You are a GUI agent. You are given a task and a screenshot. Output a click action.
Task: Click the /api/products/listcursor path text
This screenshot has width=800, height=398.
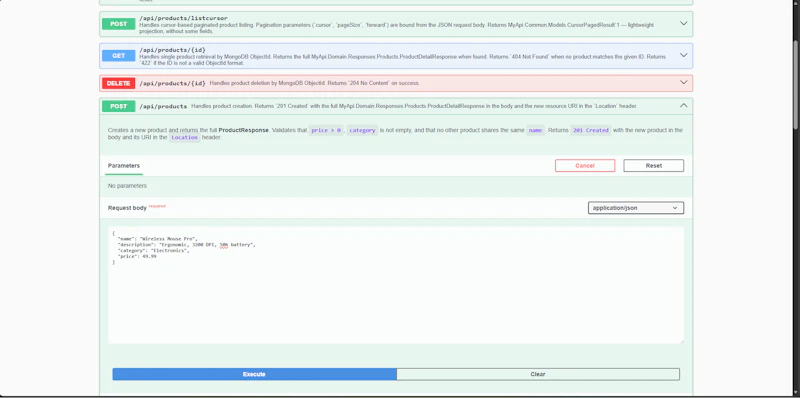point(183,18)
